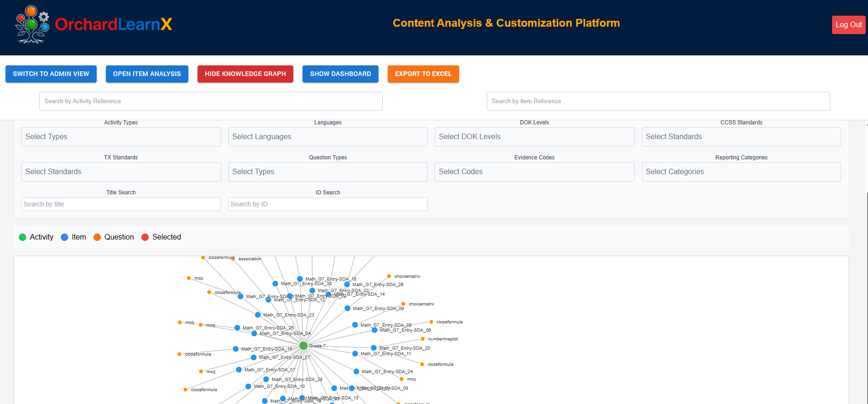This screenshot has height=404, width=868.
Task: Hide the Knowledge Graph
Action: point(245,74)
